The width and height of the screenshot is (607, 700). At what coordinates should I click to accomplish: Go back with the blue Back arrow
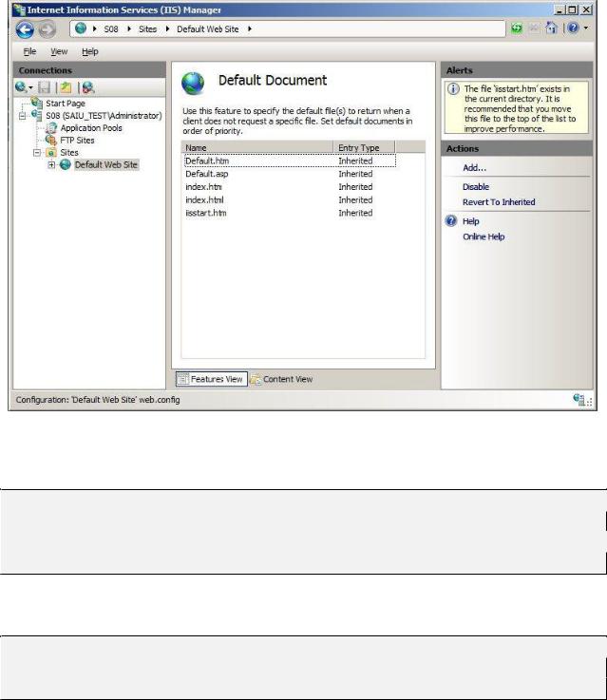25,29
